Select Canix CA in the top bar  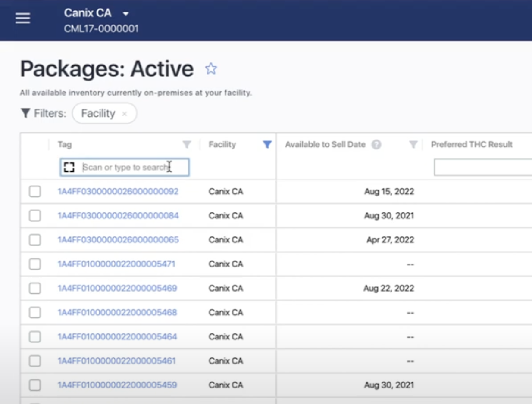(x=88, y=13)
